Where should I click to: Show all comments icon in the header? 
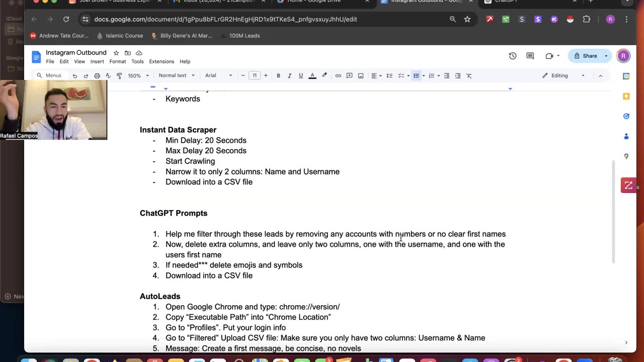point(530,56)
